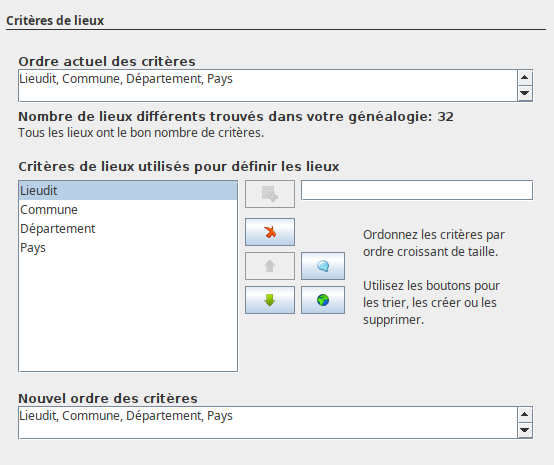This screenshot has height=465, width=554.
Task: Click inside the Ordre actuel des critères text area
Action: [x=268, y=86]
